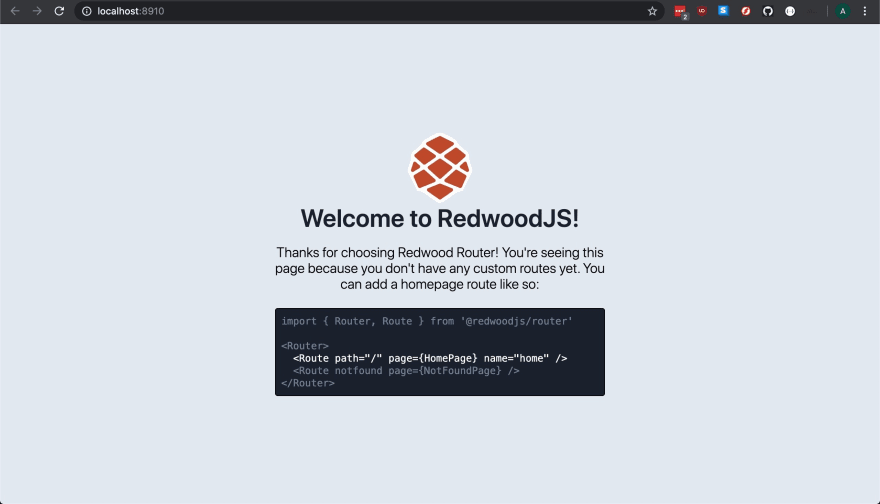The image size is (880, 504).
Task: Open the red extension with badge 2
Action: click(680, 11)
